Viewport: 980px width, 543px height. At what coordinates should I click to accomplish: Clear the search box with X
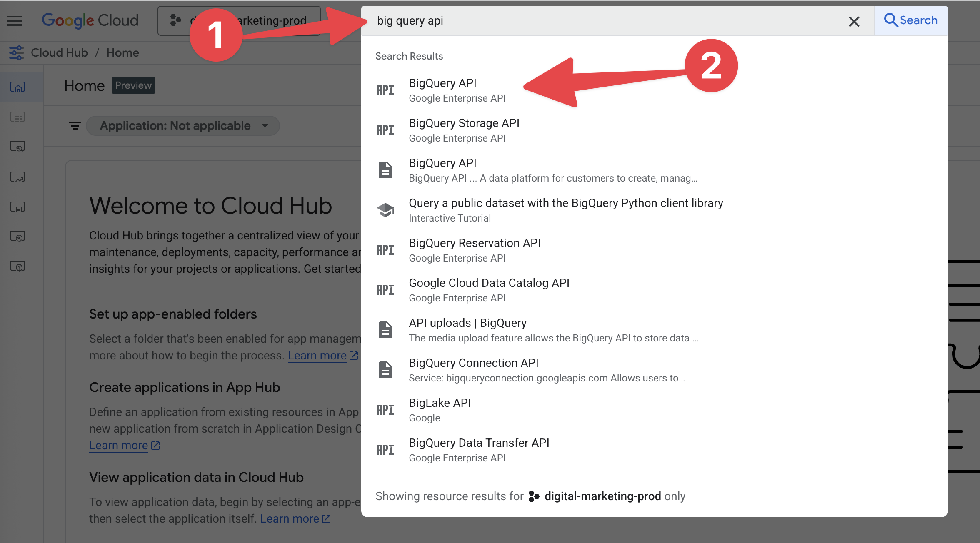(854, 21)
